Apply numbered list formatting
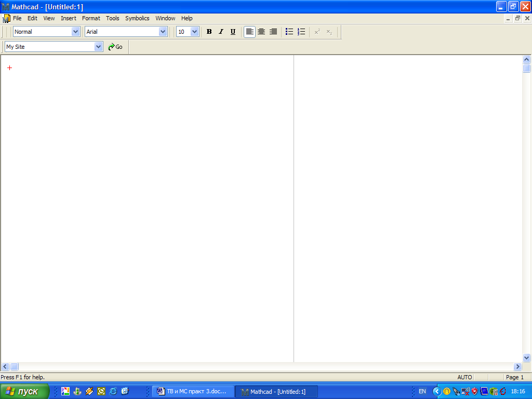The width and height of the screenshot is (532, 399). 301,32
